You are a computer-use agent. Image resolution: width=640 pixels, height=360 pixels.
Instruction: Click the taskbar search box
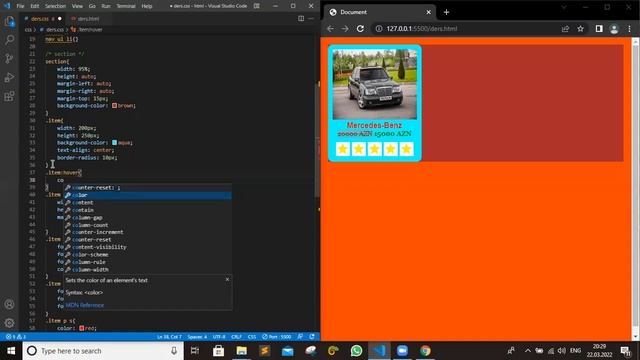coord(103,351)
